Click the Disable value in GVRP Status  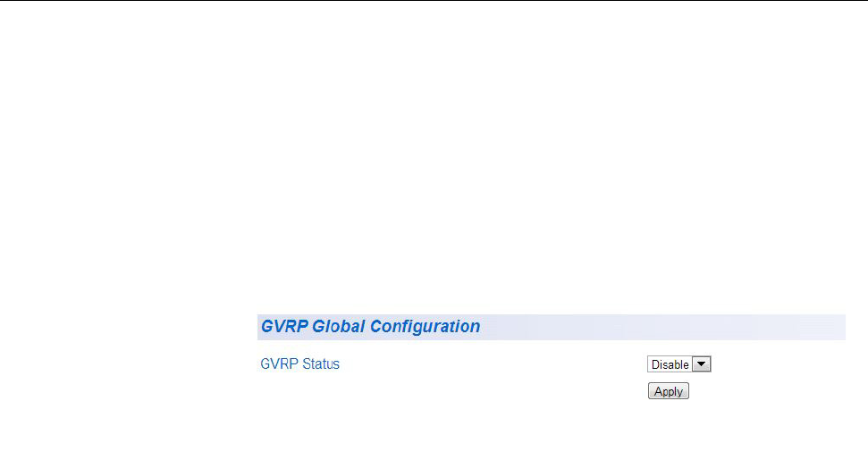[670, 364]
